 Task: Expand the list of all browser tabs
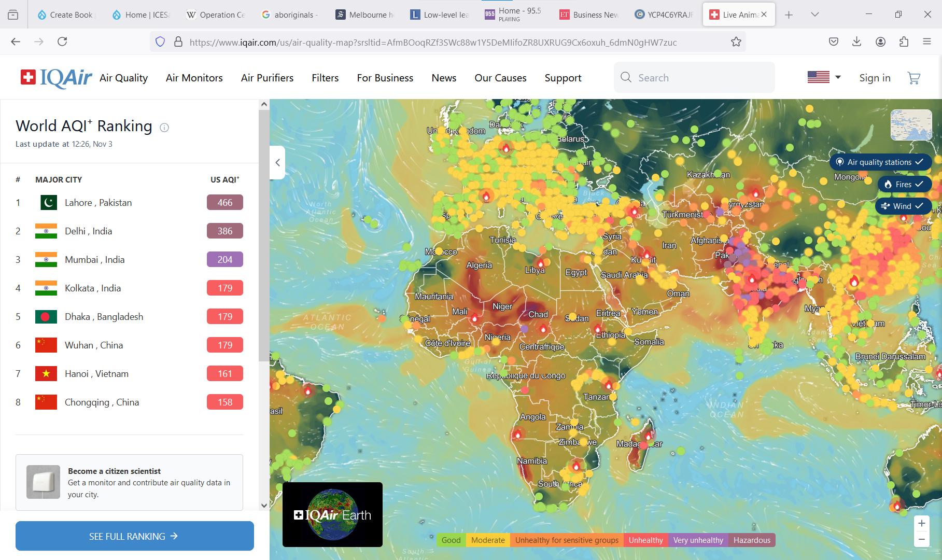814,15
